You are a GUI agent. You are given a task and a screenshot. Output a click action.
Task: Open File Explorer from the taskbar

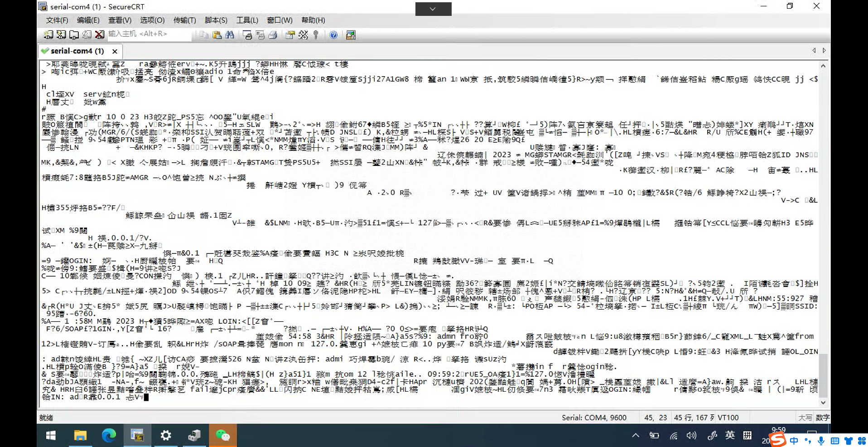pyautogui.click(x=80, y=436)
